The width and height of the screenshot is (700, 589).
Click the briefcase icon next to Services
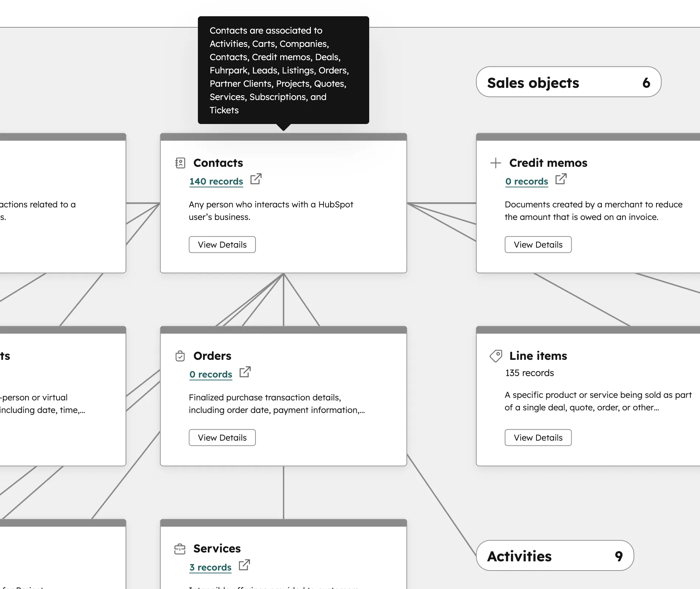coord(180,549)
